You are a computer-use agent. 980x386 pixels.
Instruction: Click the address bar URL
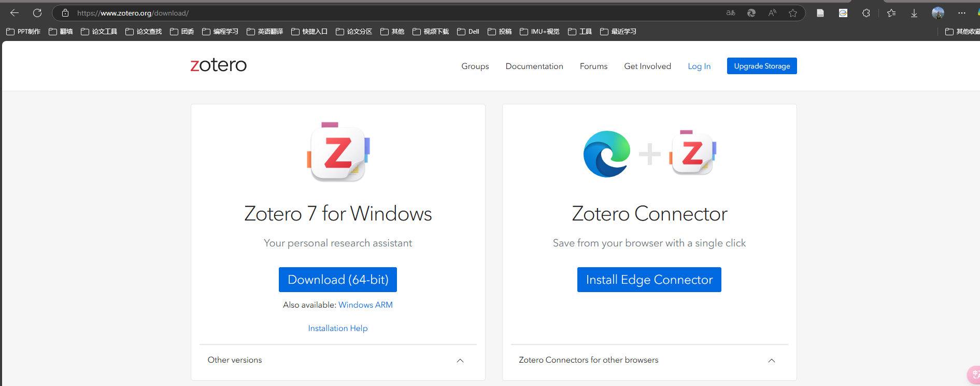pyautogui.click(x=133, y=13)
